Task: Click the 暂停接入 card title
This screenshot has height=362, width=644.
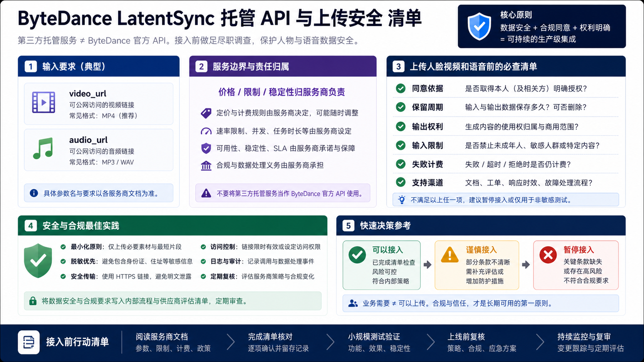Action: tap(579, 250)
